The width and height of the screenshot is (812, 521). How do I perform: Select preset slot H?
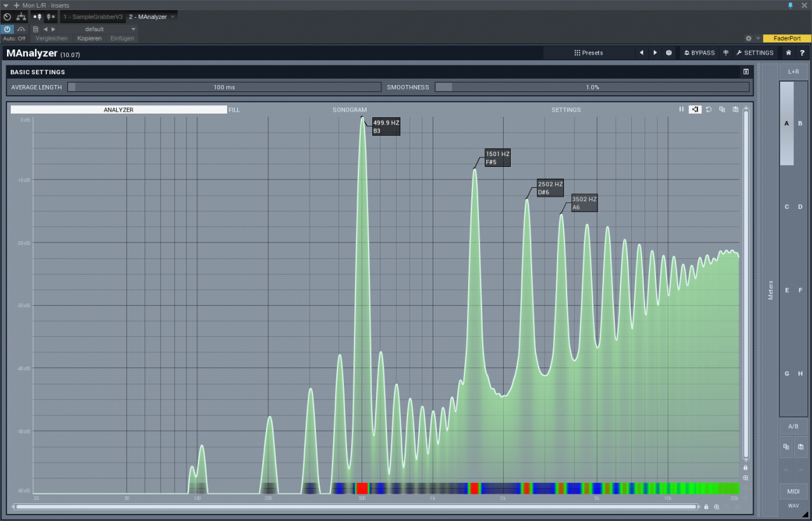(x=800, y=374)
